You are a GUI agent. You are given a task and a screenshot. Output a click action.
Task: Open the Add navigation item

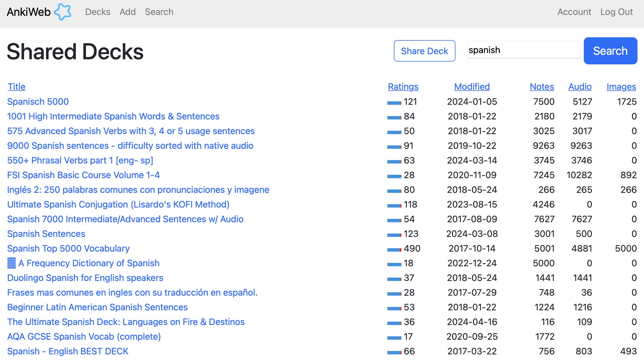[127, 12]
